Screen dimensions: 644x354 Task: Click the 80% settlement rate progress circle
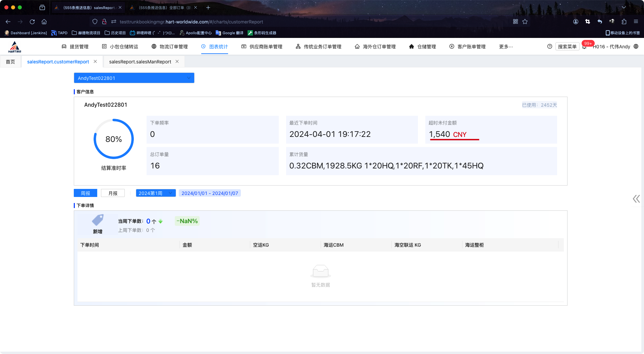114,139
